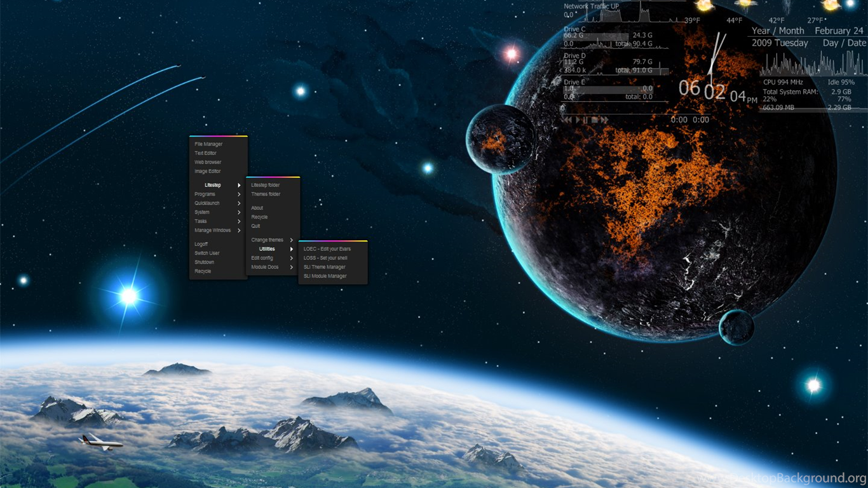Stop playback with the square stop icon

pos(595,120)
